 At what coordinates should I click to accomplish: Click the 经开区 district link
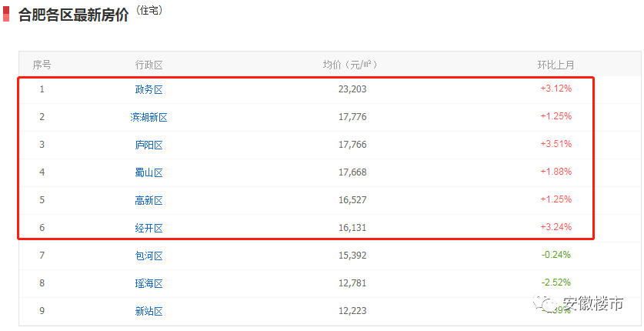(148, 228)
